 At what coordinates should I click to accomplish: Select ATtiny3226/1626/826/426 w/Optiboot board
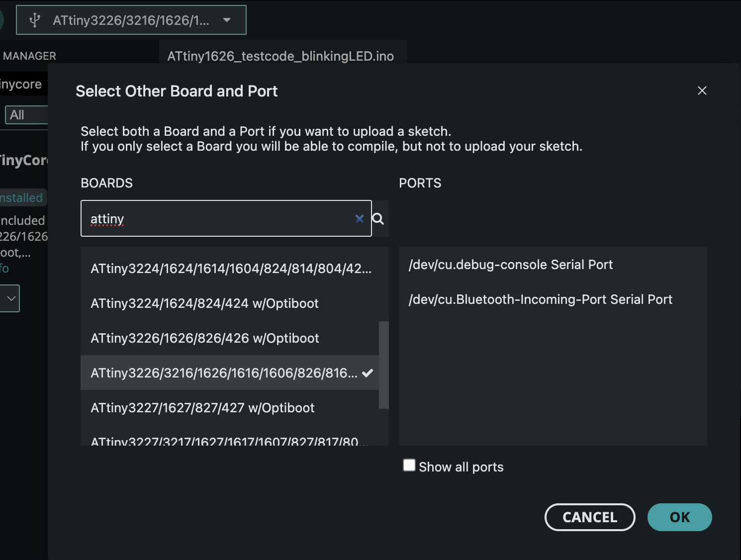tap(205, 338)
